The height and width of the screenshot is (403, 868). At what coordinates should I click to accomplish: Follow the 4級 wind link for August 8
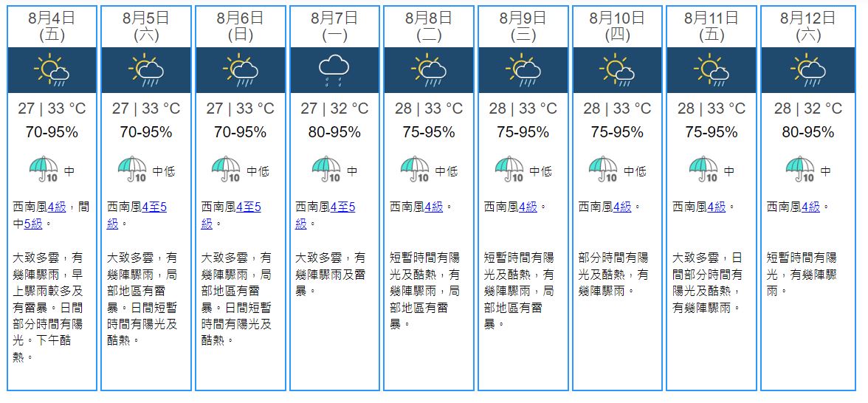[434, 207]
